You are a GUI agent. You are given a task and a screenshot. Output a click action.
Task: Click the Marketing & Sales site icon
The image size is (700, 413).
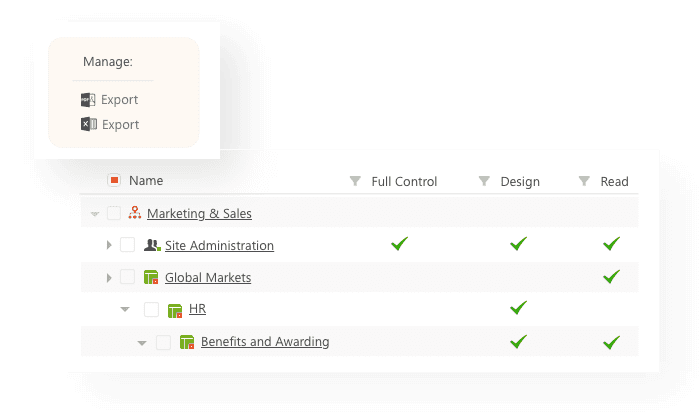click(135, 213)
